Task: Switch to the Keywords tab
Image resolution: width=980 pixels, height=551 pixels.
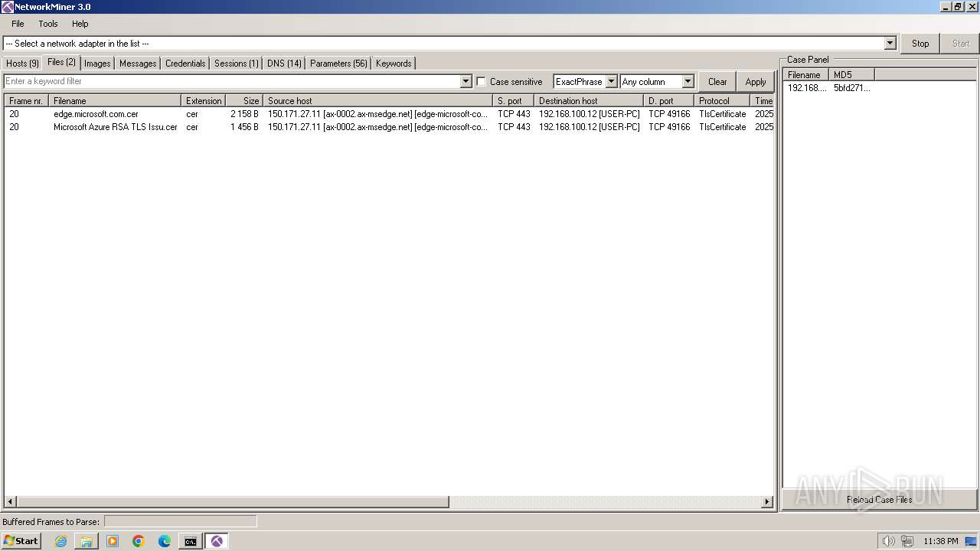Action: tap(394, 64)
